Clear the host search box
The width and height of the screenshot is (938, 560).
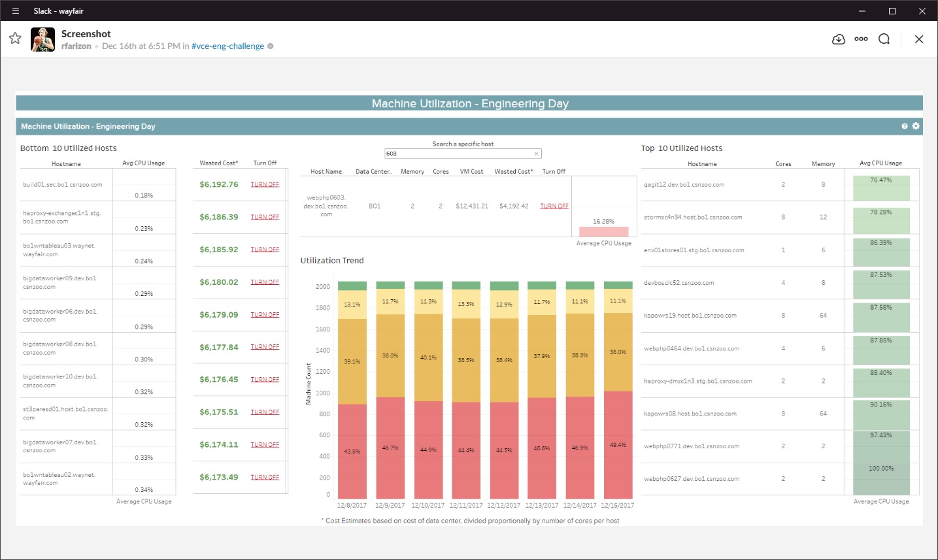point(537,154)
